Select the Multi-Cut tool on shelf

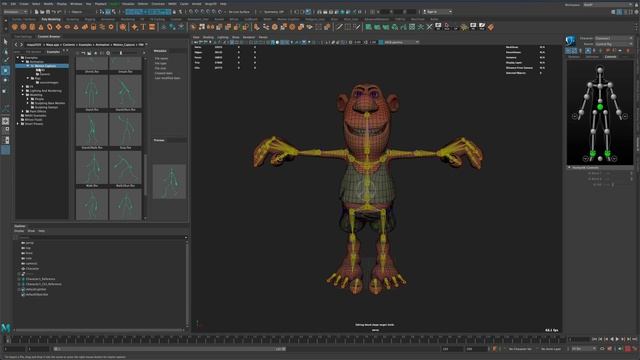point(339,27)
